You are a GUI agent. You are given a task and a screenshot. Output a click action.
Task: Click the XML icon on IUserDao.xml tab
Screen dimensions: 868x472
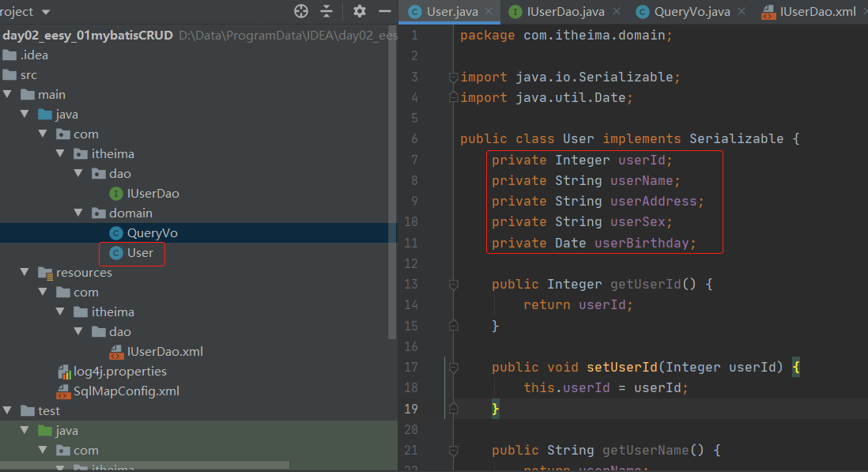coord(768,12)
